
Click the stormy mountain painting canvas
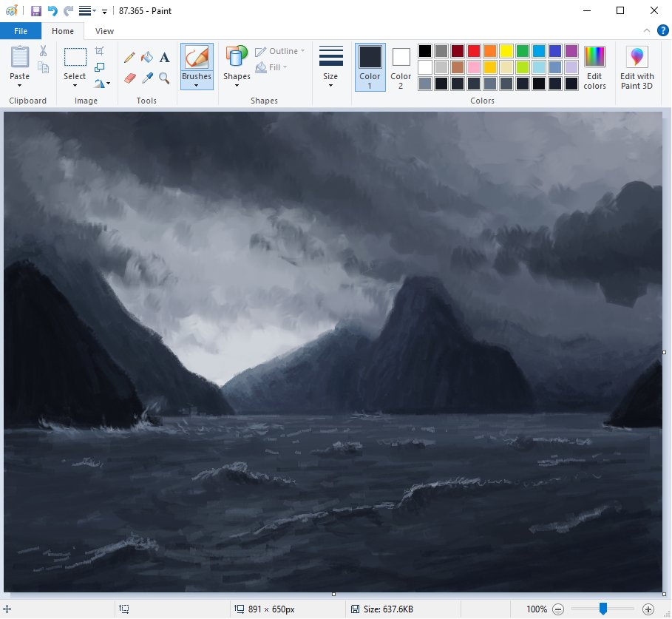coord(333,352)
